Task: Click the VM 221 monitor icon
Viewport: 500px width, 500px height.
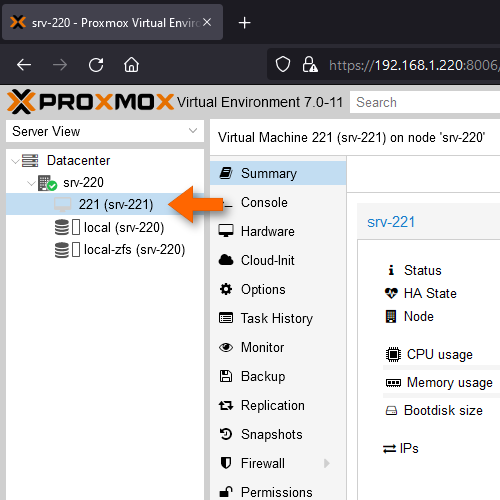Action: 63,204
